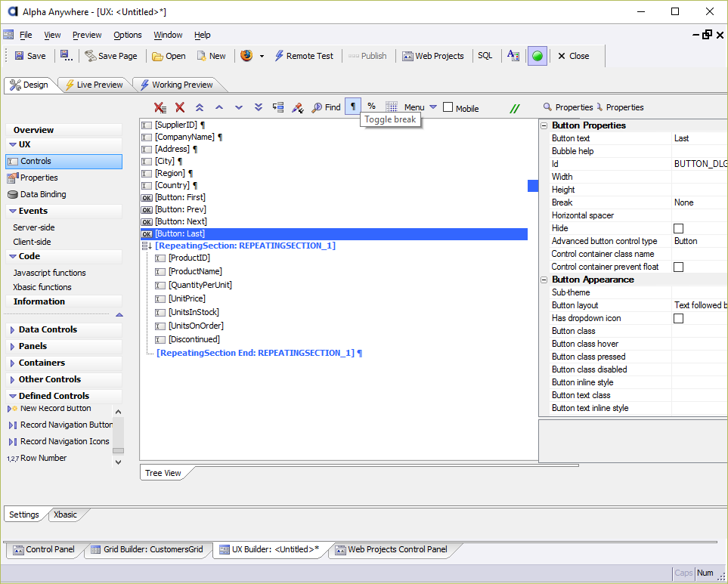Click the wrench icon beside second Properties
The height and width of the screenshot is (584, 728).
click(x=599, y=107)
